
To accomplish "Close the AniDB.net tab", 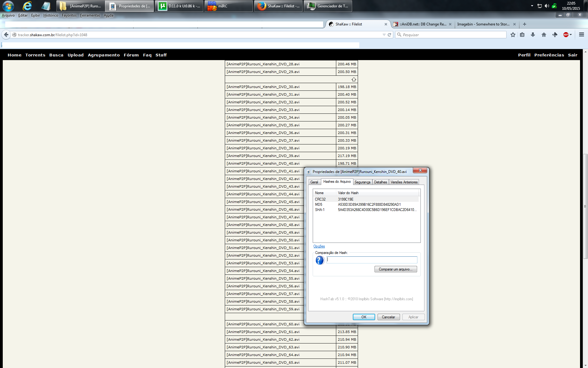I will [x=450, y=24].
